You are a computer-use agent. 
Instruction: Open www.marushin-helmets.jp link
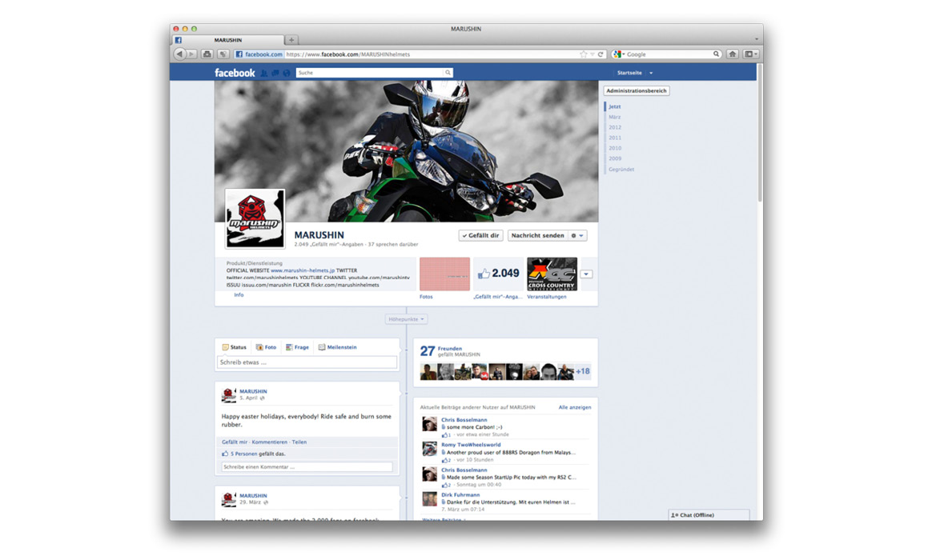pos(303,270)
